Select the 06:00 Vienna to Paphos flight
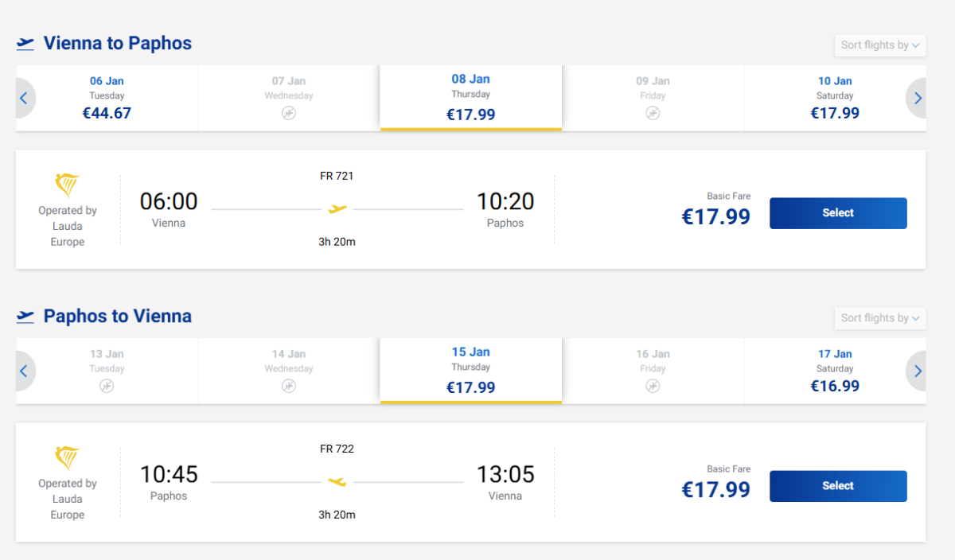The width and height of the screenshot is (955, 560). click(838, 213)
